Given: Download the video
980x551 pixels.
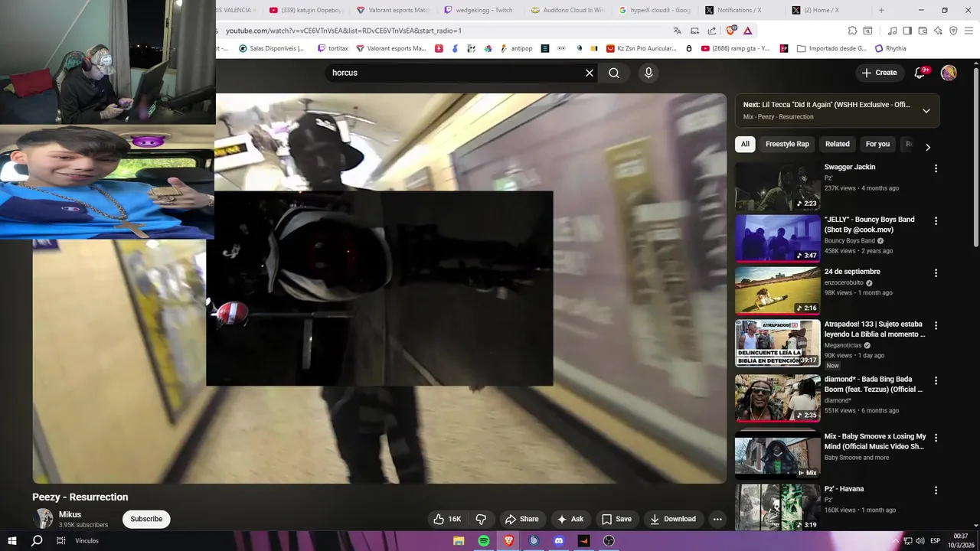Looking at the screenshot, I should (673, 519).
